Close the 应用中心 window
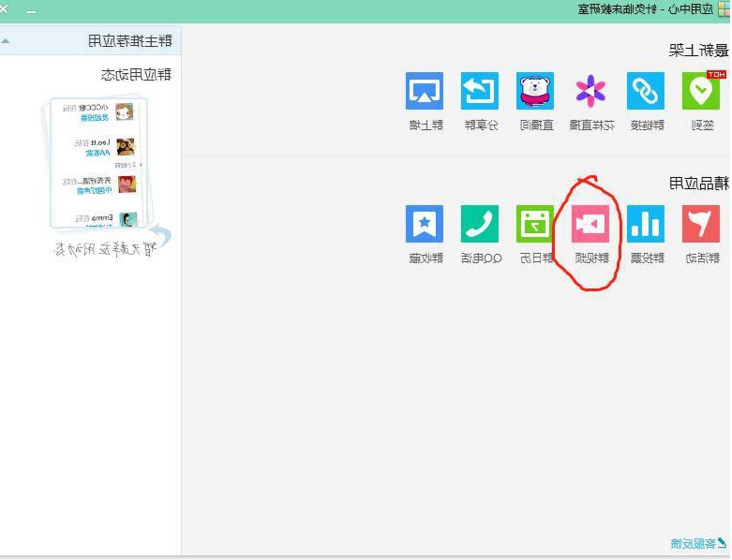The width and height of the screenshot is (732, 560). point(6,9)
